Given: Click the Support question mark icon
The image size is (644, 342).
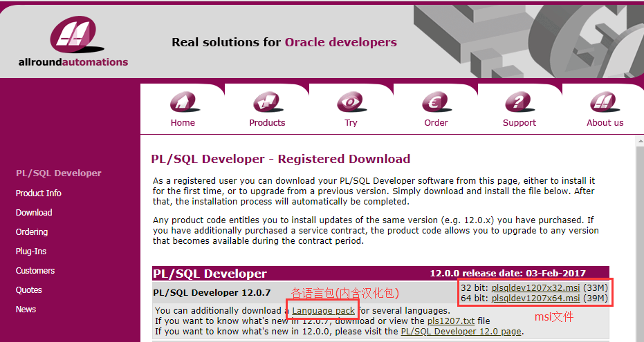Looking at the screenshot, I should click(519, 102).
